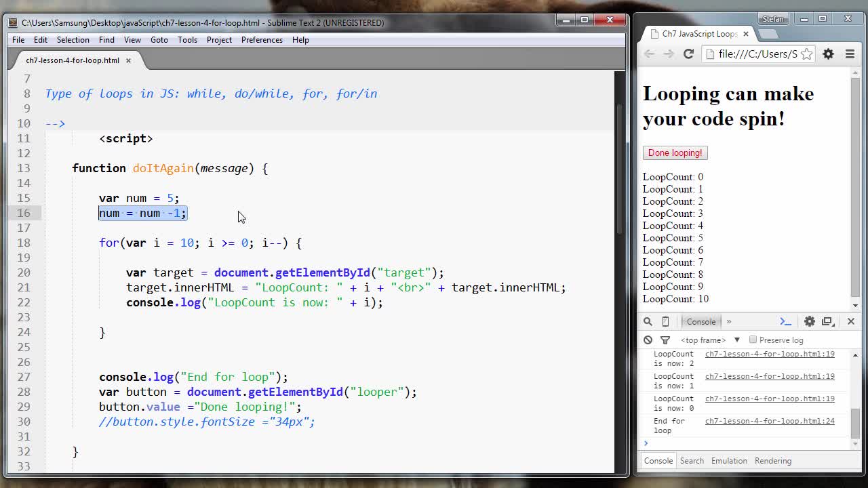Click the console log scrollbar thumb
The image size is (868, 488).
(x=855, y=424)
